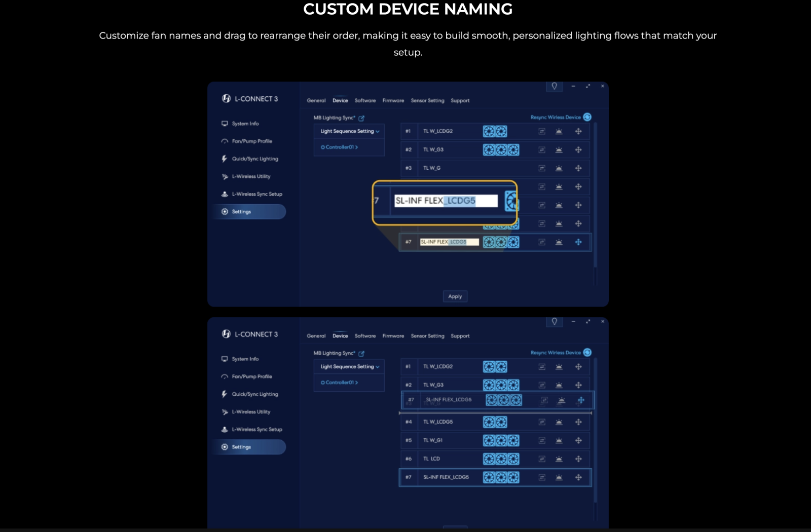Click the resync circular icon in lower window
The width and height of the screenshot is (811, 532).
[587, 353]
